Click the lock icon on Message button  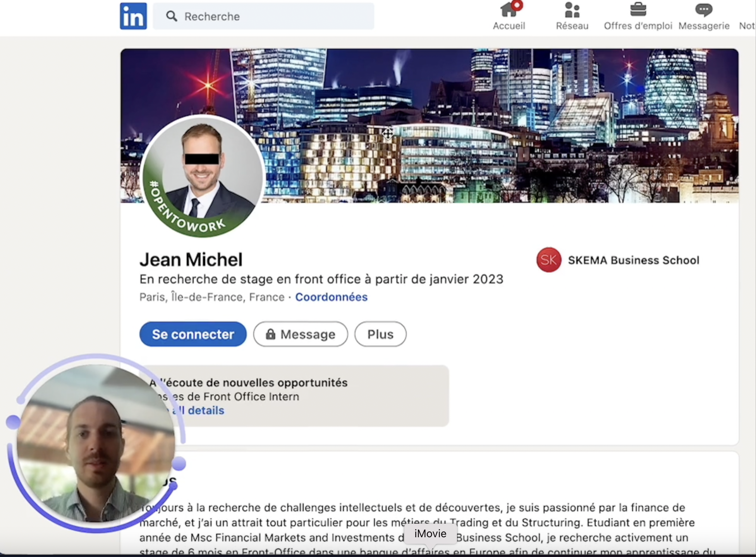270,334
